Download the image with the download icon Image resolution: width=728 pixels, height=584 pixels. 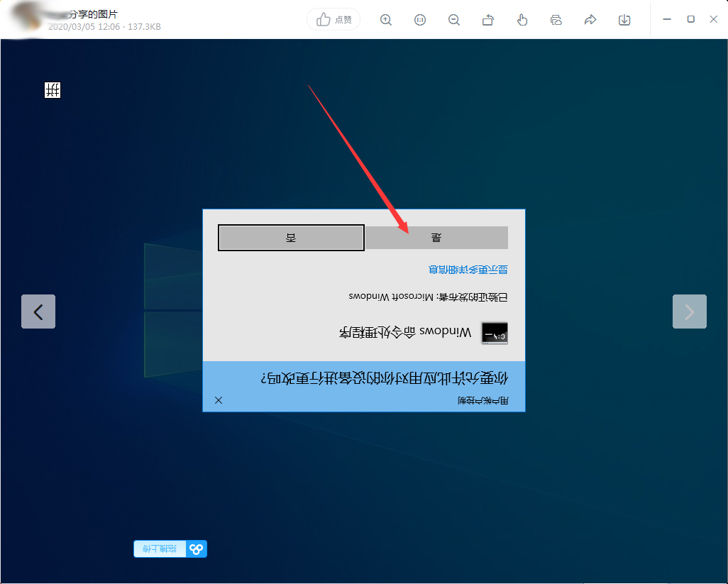coord(624,20)
